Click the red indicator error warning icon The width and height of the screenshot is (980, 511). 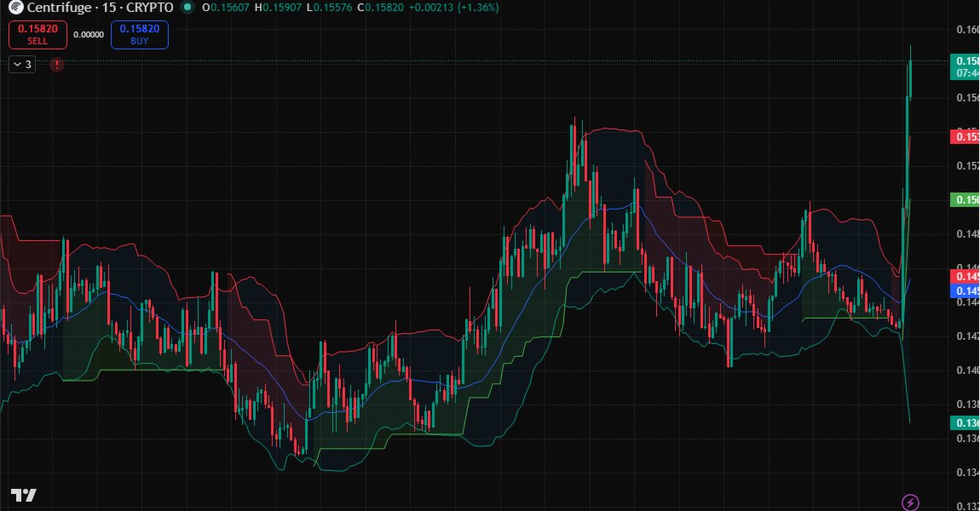click(x=56, y=65)
